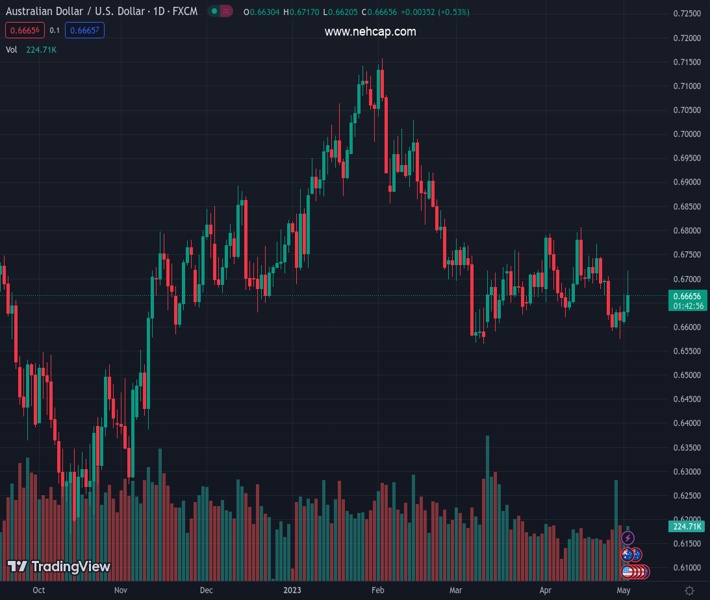Click the 0.71500 price axis label
The image size is (710, 600).
687,62
